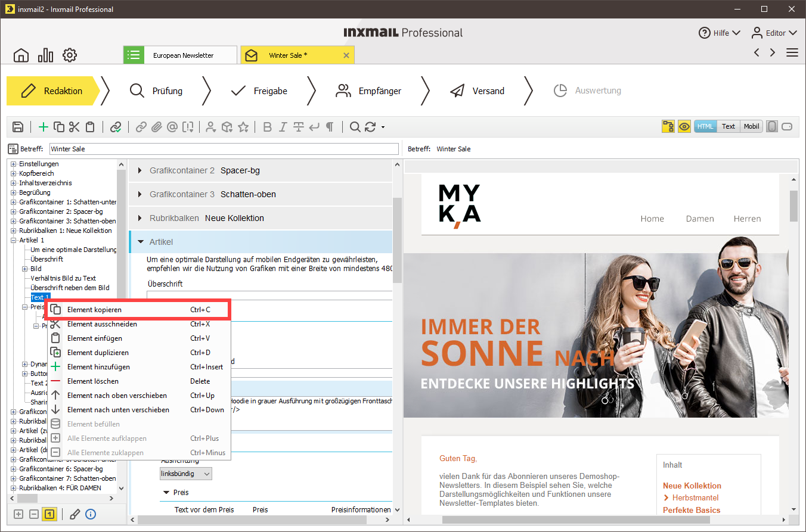Click the Betreff subject input field
Screen dimensions: 806x532
click(224, 149)
